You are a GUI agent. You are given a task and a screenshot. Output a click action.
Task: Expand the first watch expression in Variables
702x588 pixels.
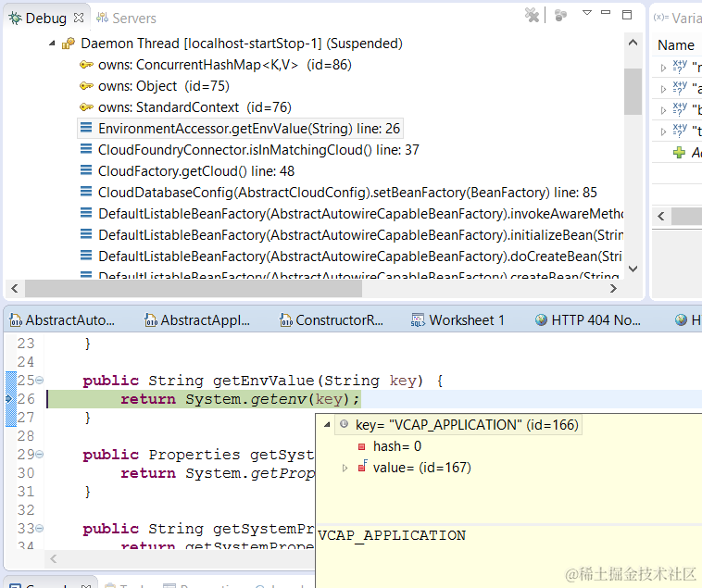[x=663, y=68]
